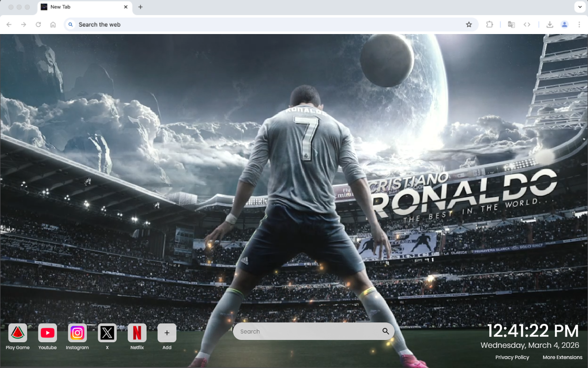Click the page Search input box
Screen dimensions: 588x368
pyautogui.click(x=314, y=331)
